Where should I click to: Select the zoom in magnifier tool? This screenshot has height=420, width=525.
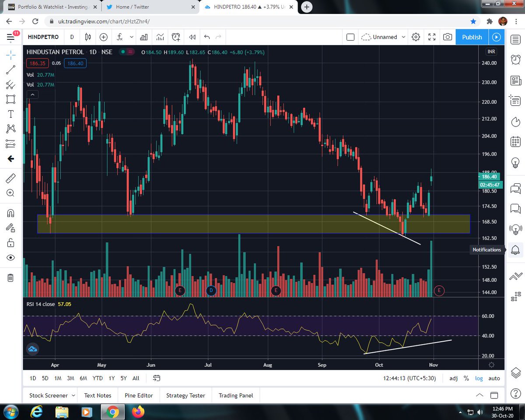click(11, 193)
